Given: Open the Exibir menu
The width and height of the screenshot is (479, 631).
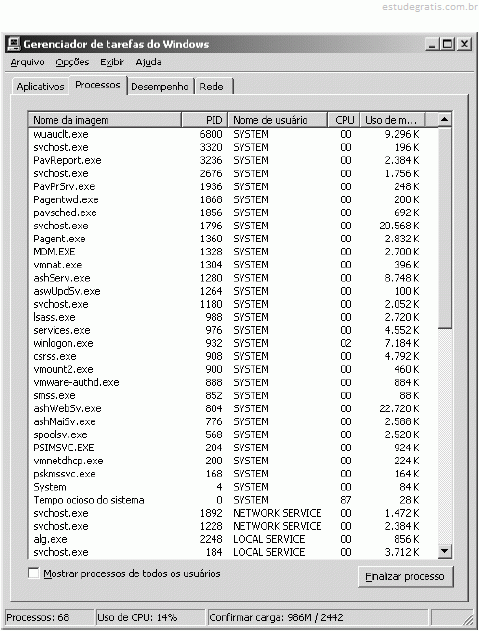Looking at the screenshot, I should 112,62.
